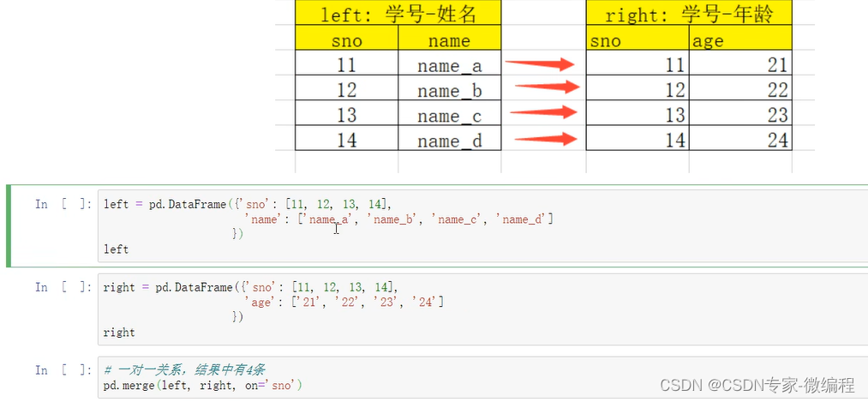The width and height of the screenshot is (868, 402).
Task: Click the 'left: 学号-姓名' table title cell
Action: point(398,13)
